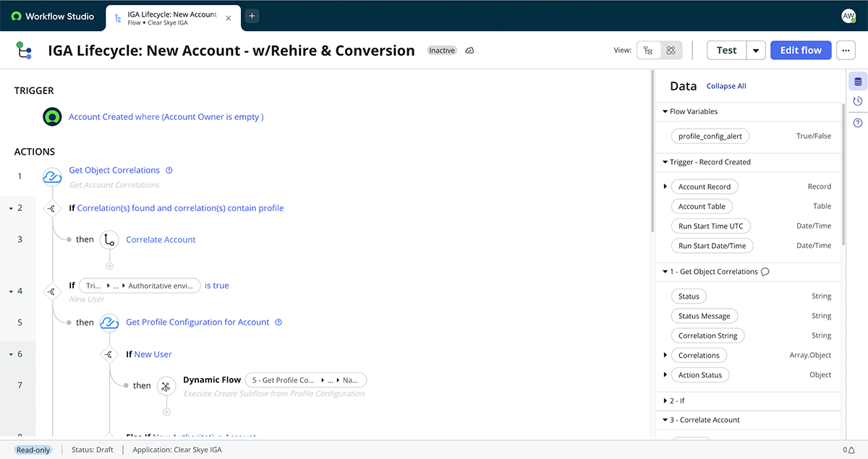Screen dimensions: 868x459
Task: Expand the Account Record data pill
Action: click(x=665, y=186)
